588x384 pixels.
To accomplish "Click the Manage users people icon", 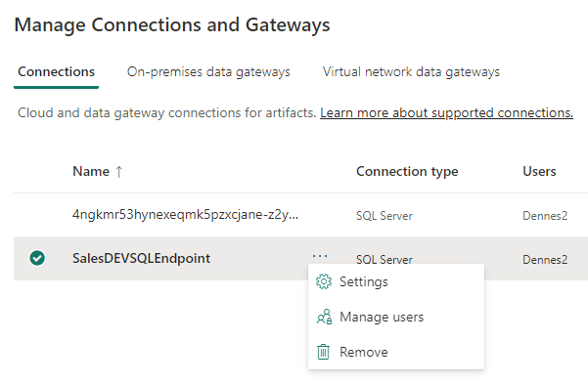I will 324,317.
